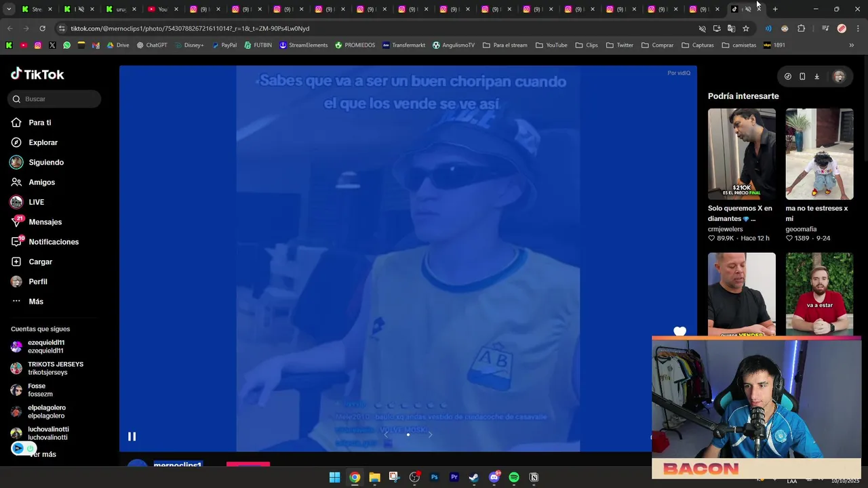Click the TikTok coin icon in top pill
Image resolution: width=868 pixels, height=488 pixels.
(787, 77)
